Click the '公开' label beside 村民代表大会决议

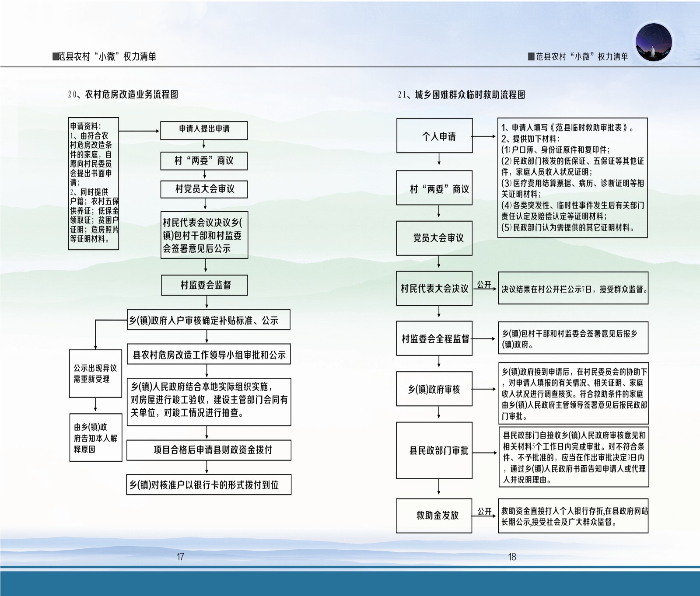(484, 284)
